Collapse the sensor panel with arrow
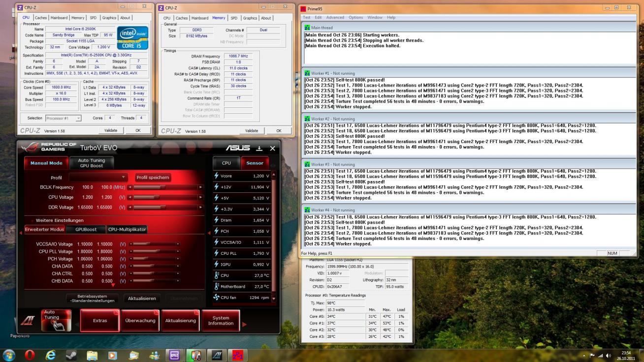Image resolution: width=644 pixels, height=362 pixels. click(x=209, y=232)
